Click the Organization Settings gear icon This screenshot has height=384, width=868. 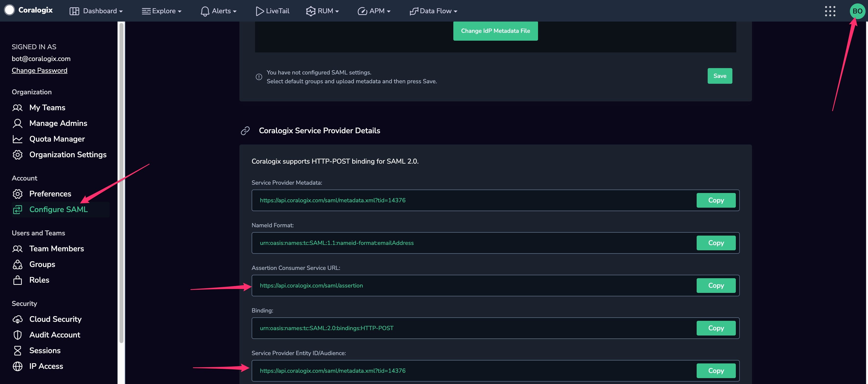click(x=18, y=155)
